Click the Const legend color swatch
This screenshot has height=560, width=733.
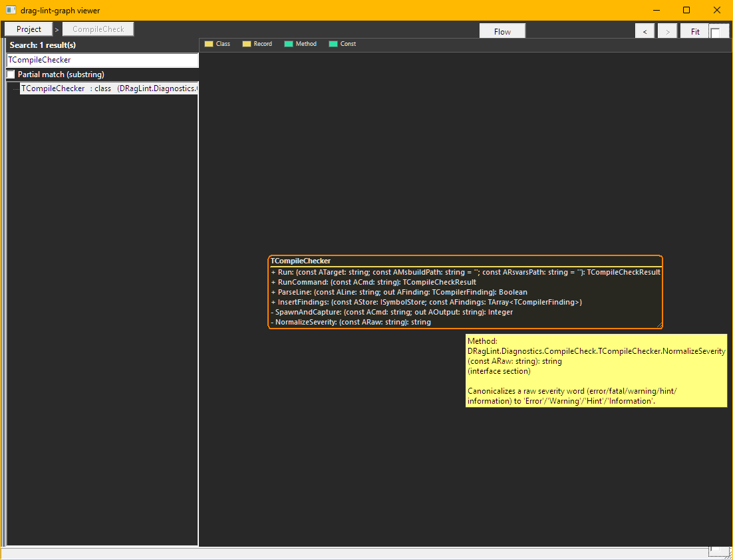pyautogui.click(x=333, y=44)
